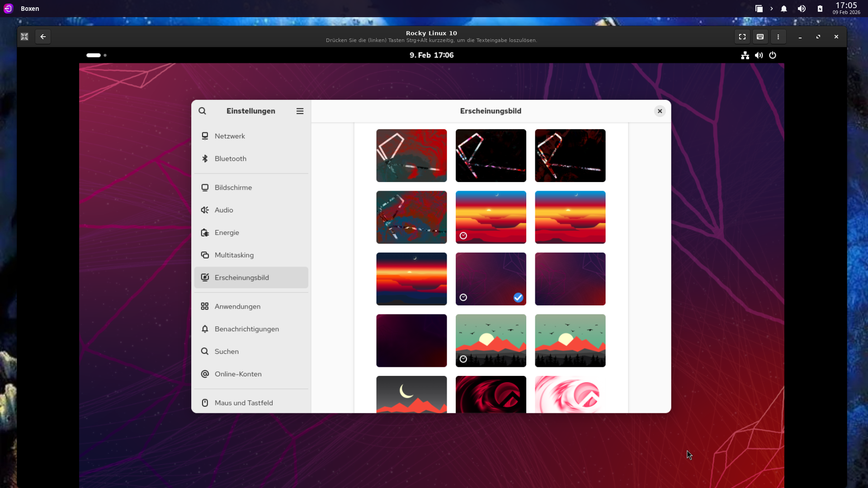
Task: Click the search icon in Einstellungen
Action: [202, 111]
